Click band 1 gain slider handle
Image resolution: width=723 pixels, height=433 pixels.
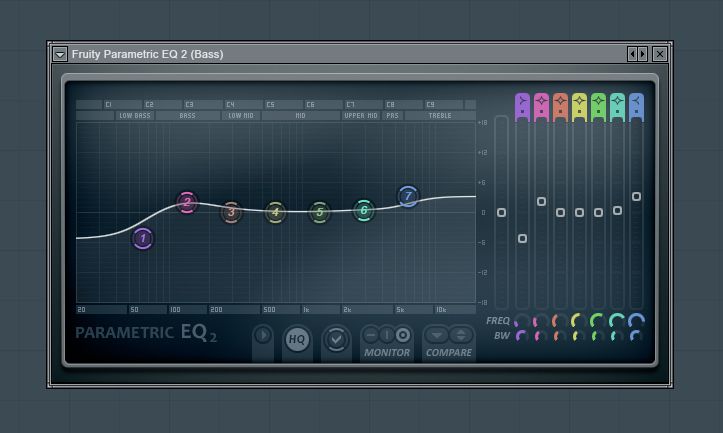click(522, 238)
